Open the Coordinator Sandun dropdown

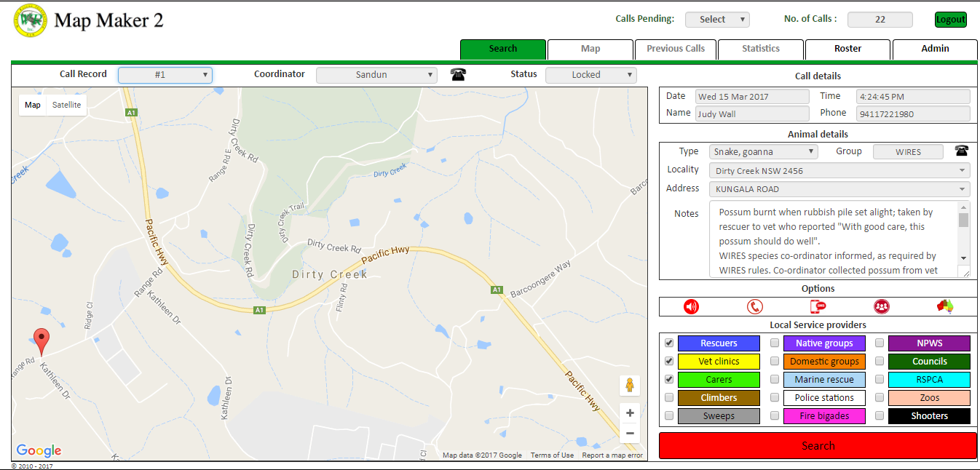(376, 75)
